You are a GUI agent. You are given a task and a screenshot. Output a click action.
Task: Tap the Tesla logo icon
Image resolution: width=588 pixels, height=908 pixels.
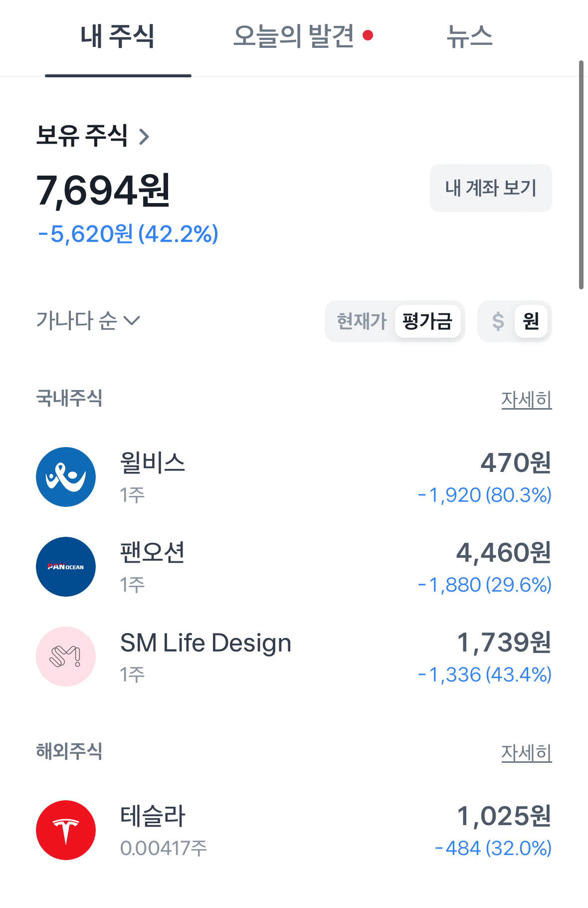(66, 830)
